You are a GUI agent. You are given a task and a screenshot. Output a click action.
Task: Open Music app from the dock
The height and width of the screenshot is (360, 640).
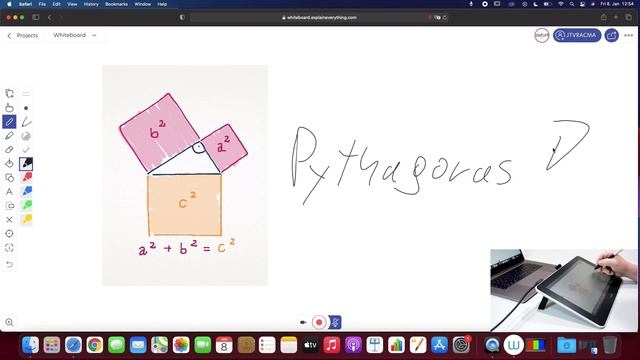pos(332,345)
